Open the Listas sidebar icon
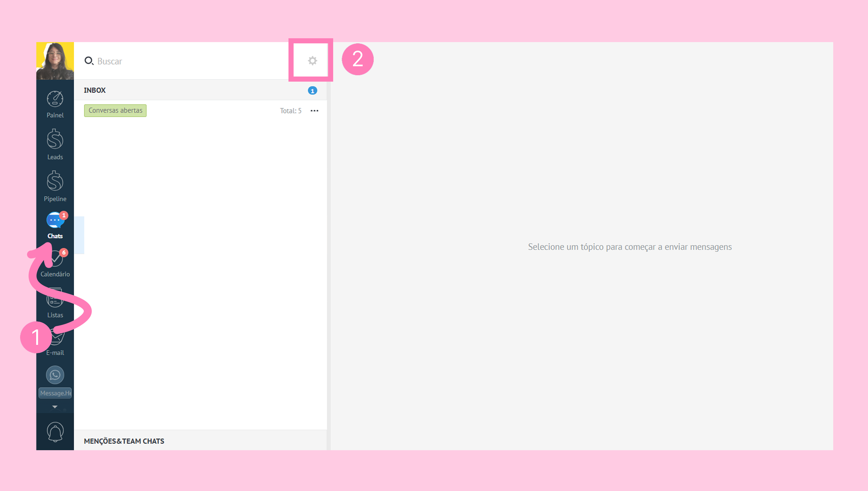 (55, 299)
